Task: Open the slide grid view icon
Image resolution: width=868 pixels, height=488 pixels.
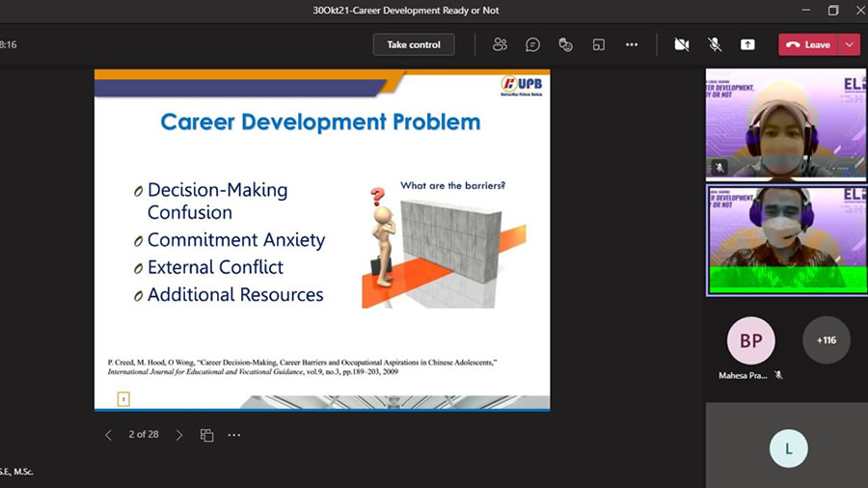Action: tap(206, 435)
